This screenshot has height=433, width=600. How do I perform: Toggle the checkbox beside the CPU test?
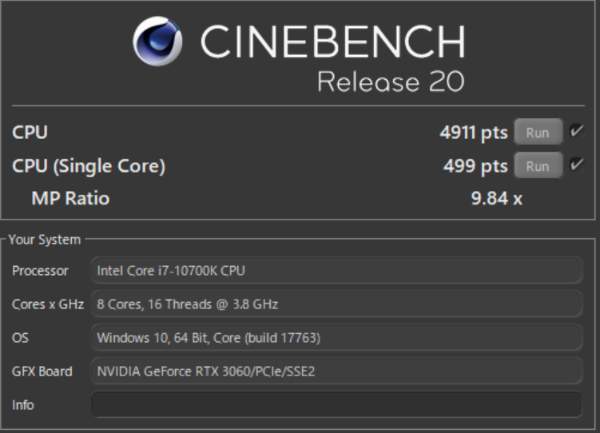[576, 131]
